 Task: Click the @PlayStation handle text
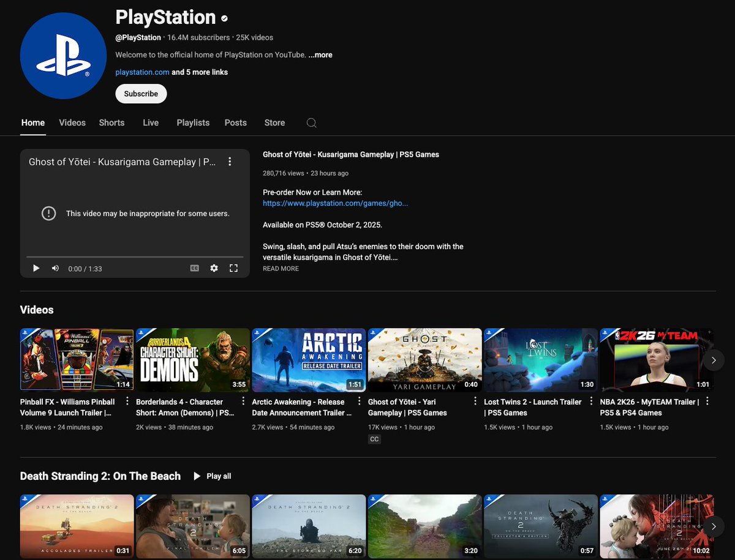(x=138, y=37)
